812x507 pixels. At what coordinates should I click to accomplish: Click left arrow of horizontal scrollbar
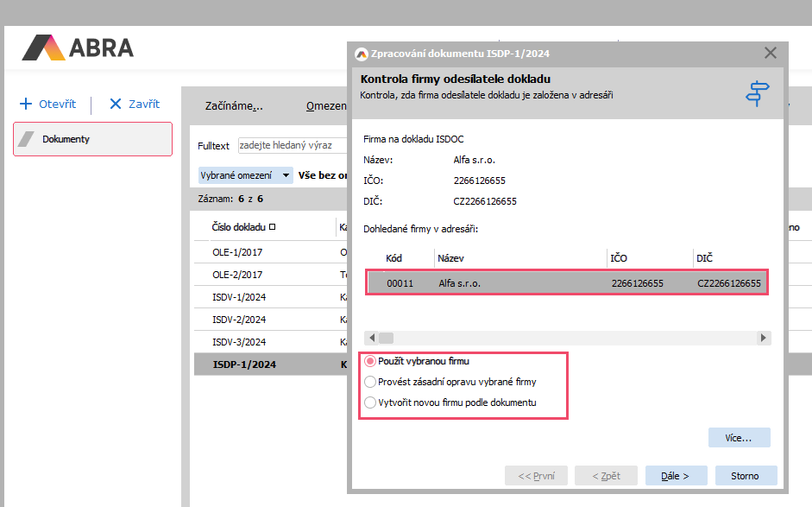[x=371, y=338]
